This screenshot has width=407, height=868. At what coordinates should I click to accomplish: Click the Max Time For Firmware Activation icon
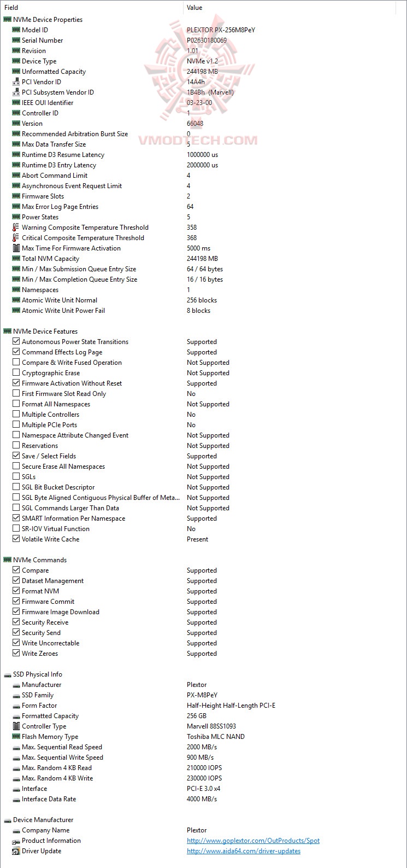click(16, 248)
